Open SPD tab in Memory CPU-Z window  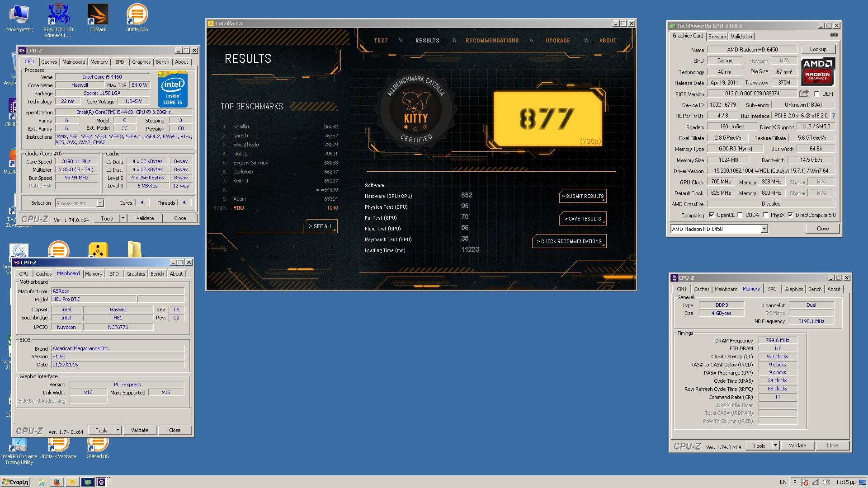click(772, 289)
